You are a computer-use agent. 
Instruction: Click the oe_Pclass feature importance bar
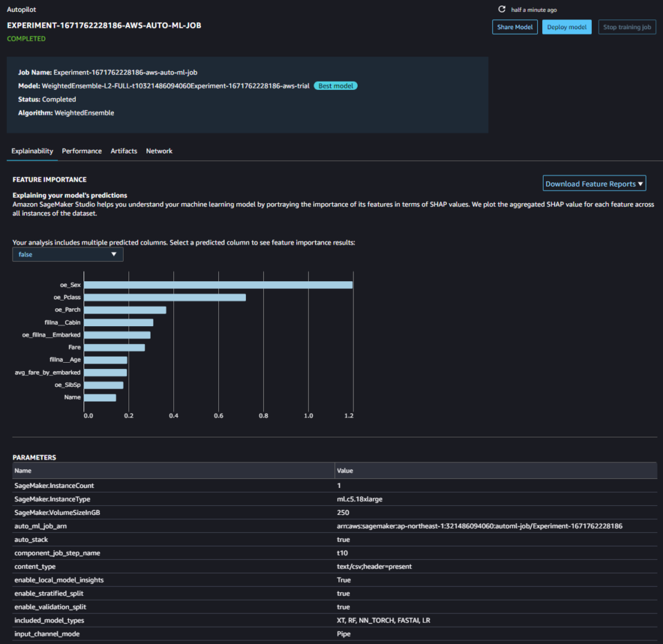[x=166, y=296]
